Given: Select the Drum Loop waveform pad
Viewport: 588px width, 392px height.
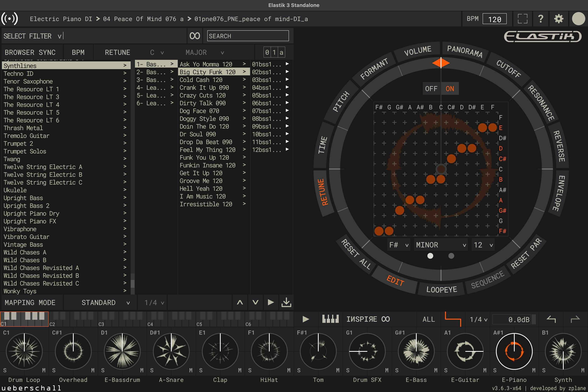Looking at the screenshot, I should pos(24,351).
